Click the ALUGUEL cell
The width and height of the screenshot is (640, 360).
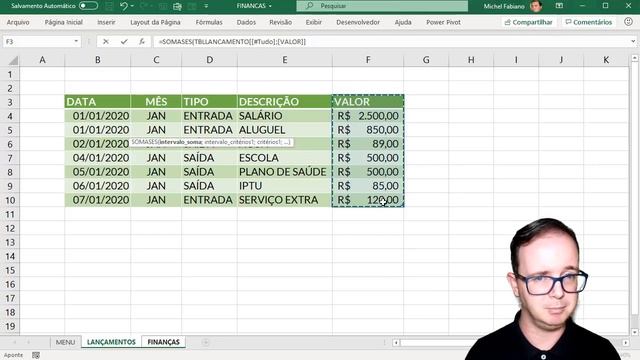click(x=284, y=130)
